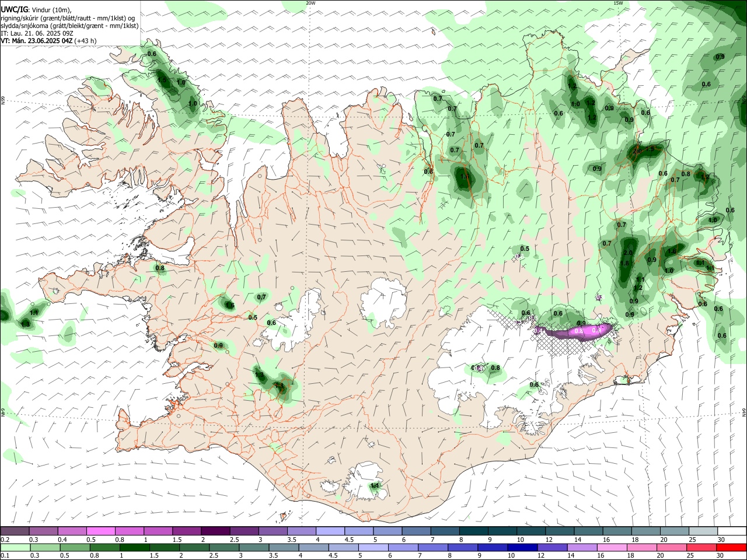Click the 4.5 label under the top legend row
This screenshot has width=747, height=560.
click(x=349, y=540)
